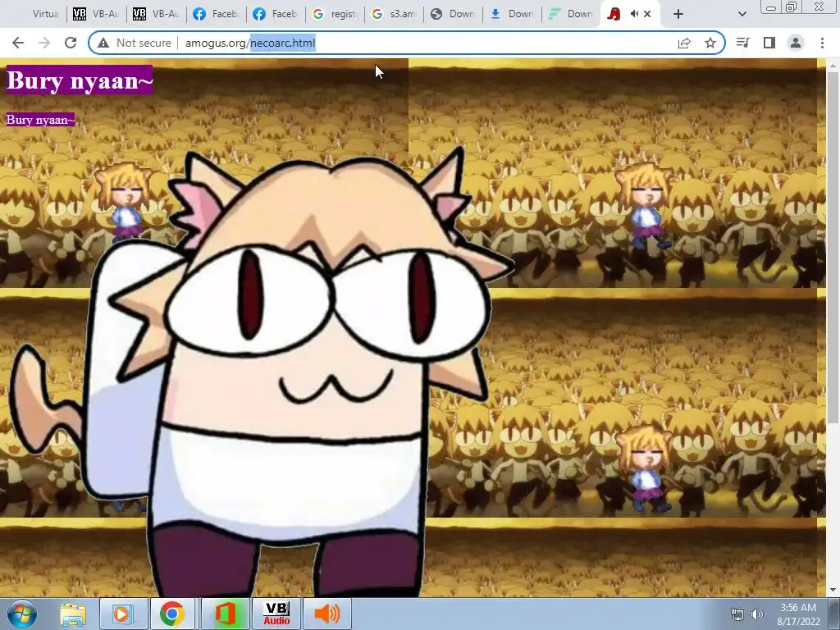
Task: Open the Chrome side panel
Action: [x=769, y=43]
